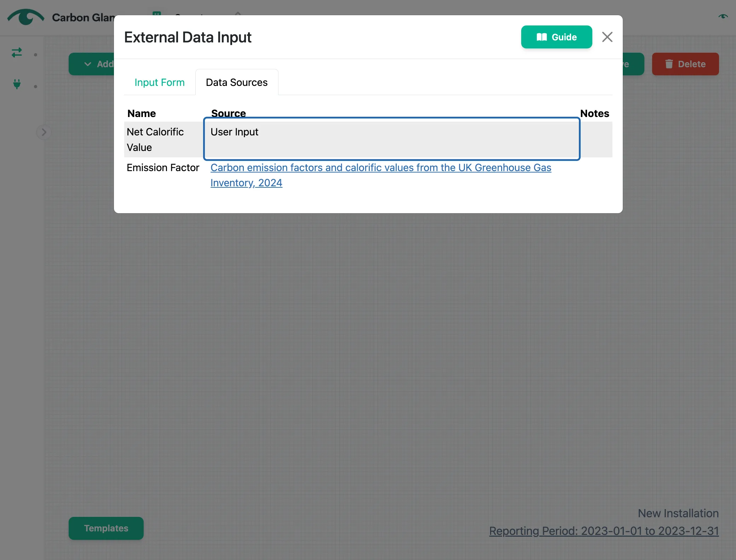The height and width of the screenshot is (560, 736).
Task: Click the red Delete button
Action: [x=685, y=64]
